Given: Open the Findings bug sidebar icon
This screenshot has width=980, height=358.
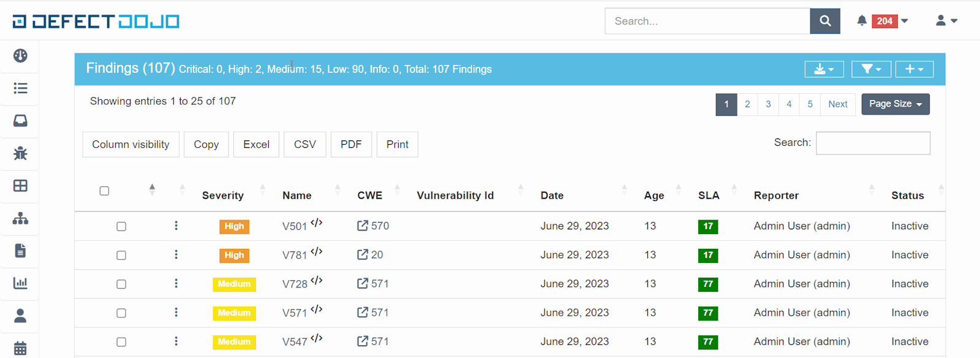Looking at the screenshot, I should tap(20, 153).
